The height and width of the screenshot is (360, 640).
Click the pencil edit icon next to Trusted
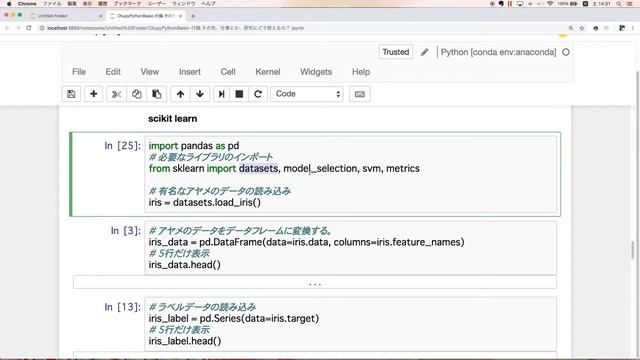(x=424, y=52)
